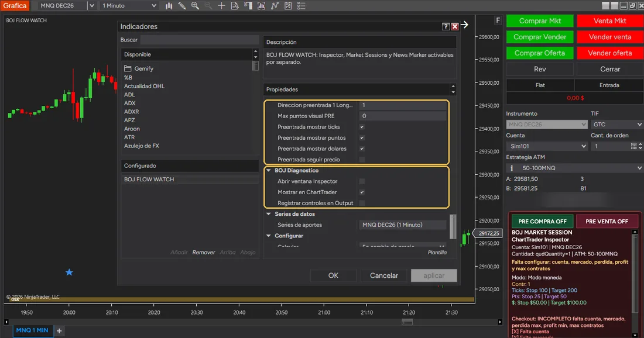Toggle Preentrada mostrar ticks checkbox

[x=362, y=127]
